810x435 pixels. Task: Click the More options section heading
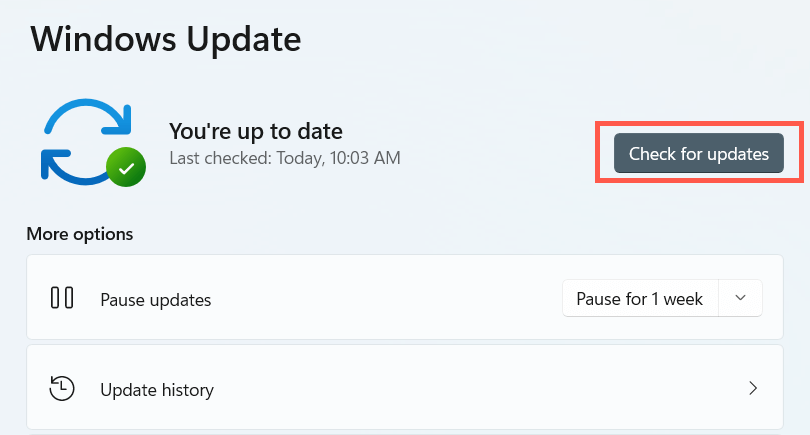(79, 234)
